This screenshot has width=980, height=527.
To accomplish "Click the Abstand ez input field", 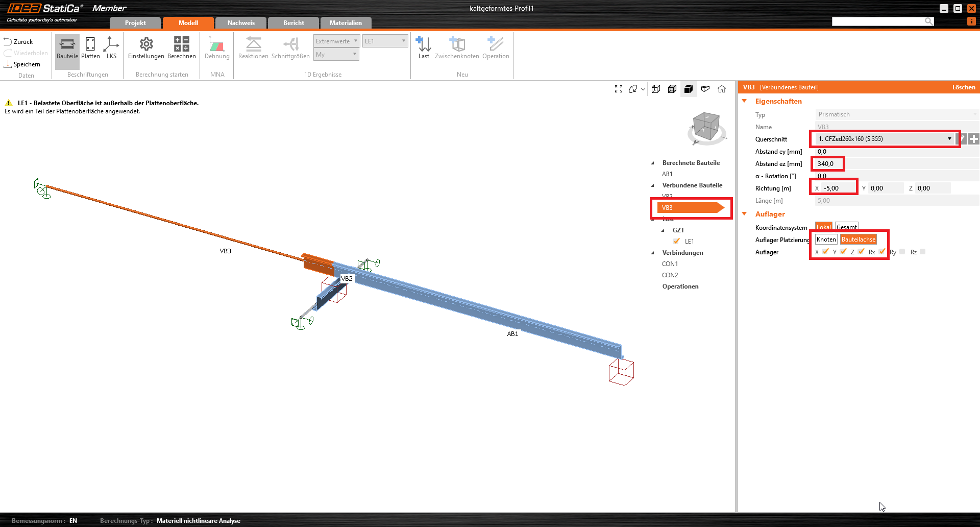I will pyautogui.click(x=827, y=164).
